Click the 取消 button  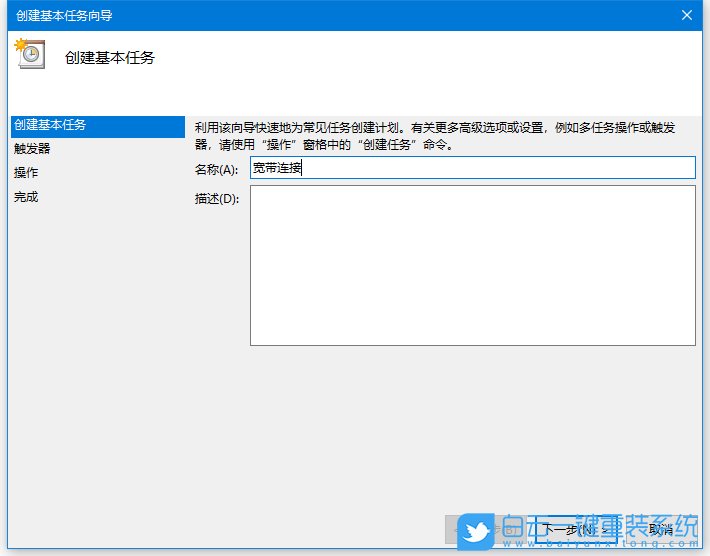click(x=660, y=529)
